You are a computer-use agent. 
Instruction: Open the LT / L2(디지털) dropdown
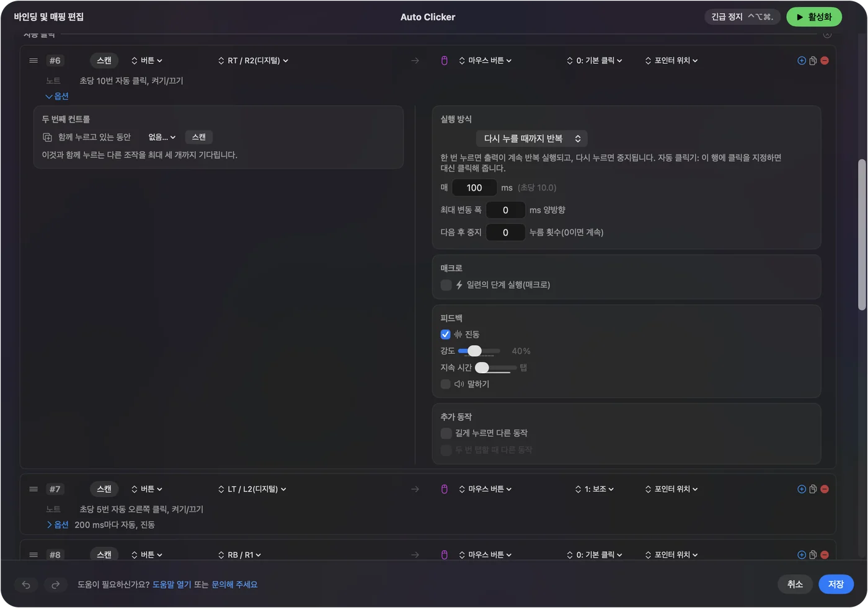(x=252, y=489)
